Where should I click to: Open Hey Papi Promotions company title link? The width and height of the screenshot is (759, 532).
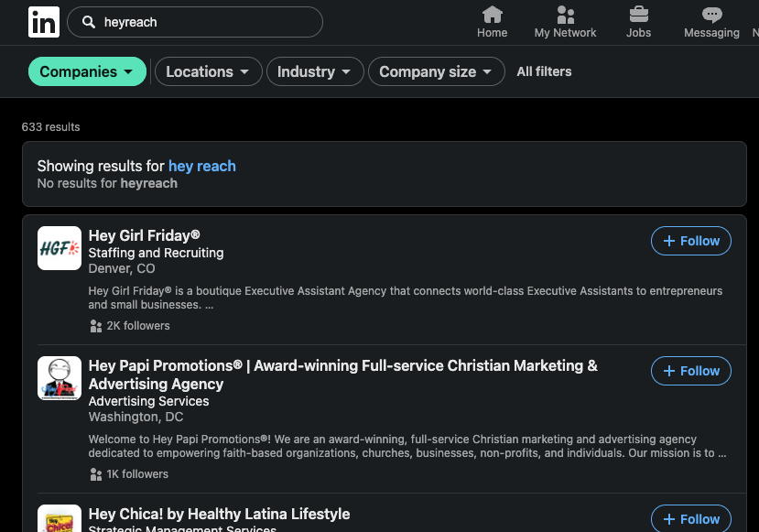point(342,375)
